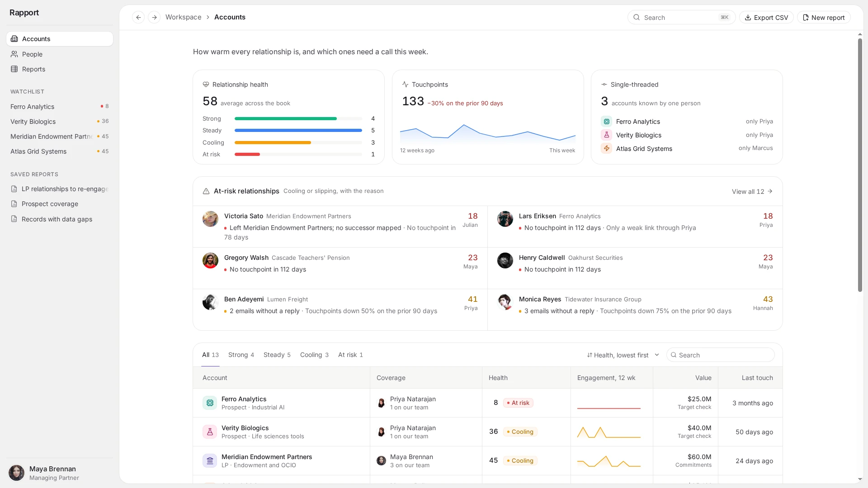Click the vertical scrollbar of the main page
The width and height of the screenshot is (868, 488).
(x=860, y=165)
